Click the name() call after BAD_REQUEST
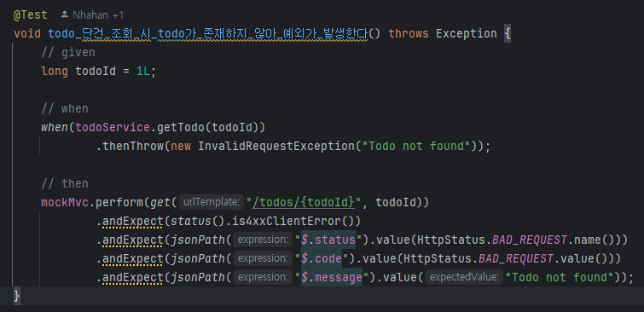Image resolution: width=644 pixels, height=312 pixels. [594, 240]
